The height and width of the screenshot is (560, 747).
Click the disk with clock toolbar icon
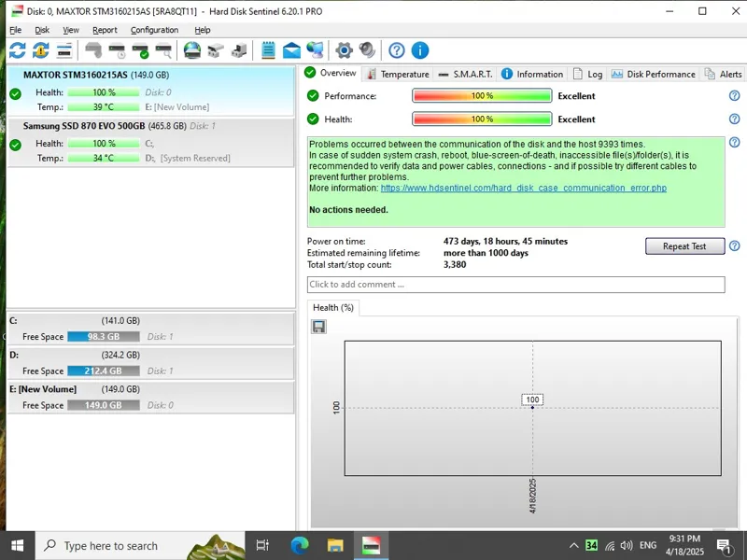tap(117, 50)
